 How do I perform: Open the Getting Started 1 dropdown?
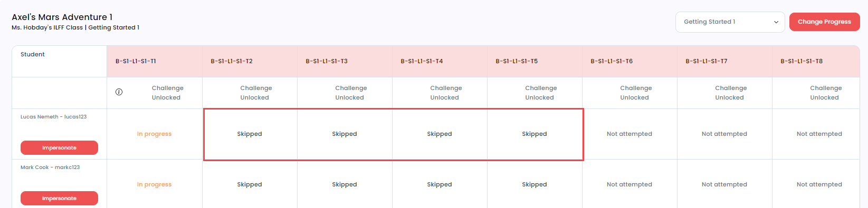coord(730,22)
